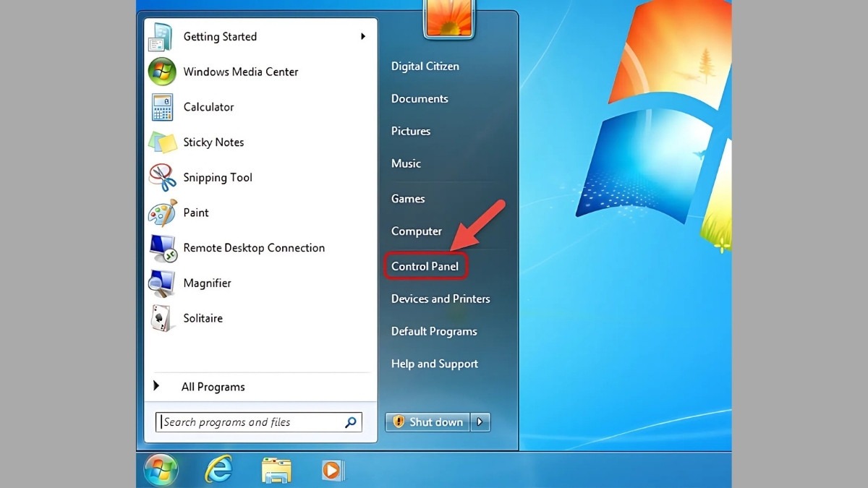This screenshot has height=488, width=868.
Task: Open Documents from the Start menu
Action: [420, 98]
